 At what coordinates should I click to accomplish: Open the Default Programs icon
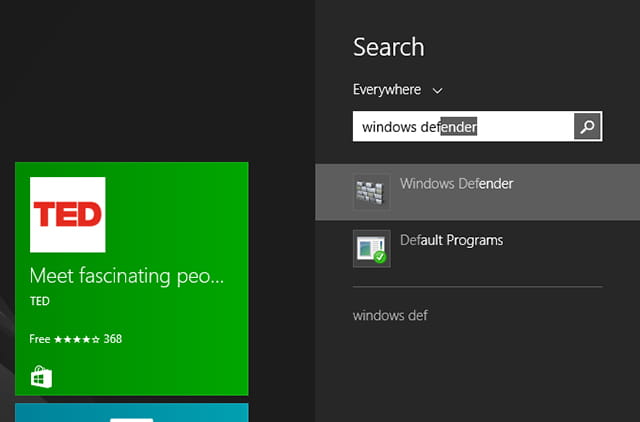pos(371,249)
